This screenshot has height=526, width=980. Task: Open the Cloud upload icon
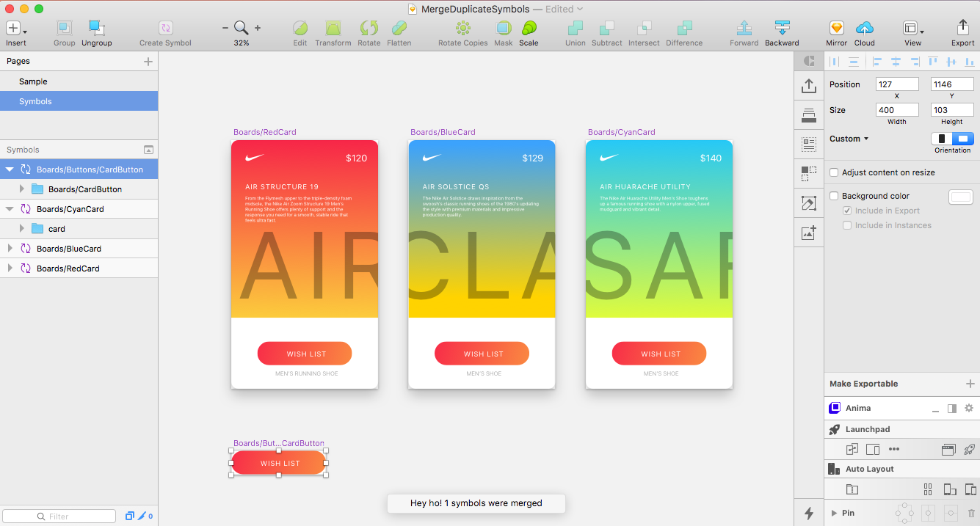[x=865, y=29]
